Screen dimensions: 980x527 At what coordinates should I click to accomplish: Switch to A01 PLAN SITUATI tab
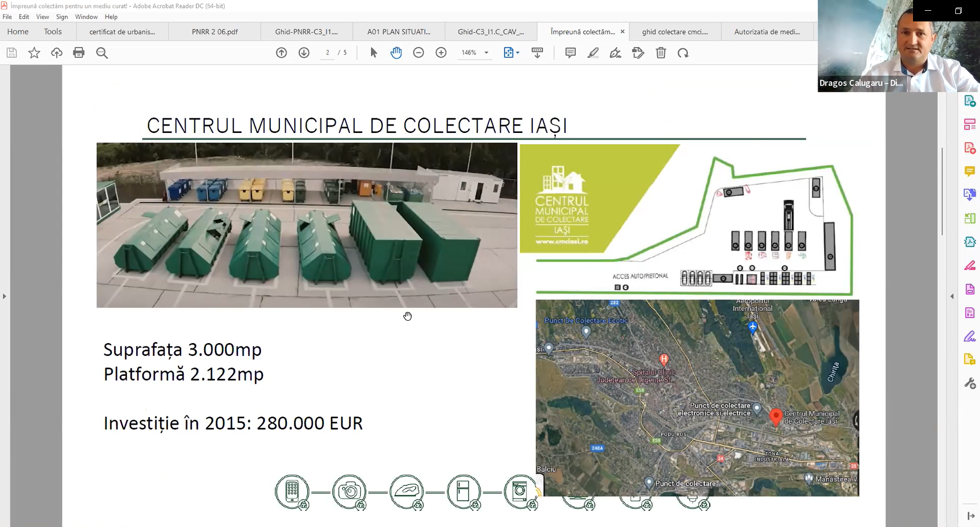click(x=399, y=32)
